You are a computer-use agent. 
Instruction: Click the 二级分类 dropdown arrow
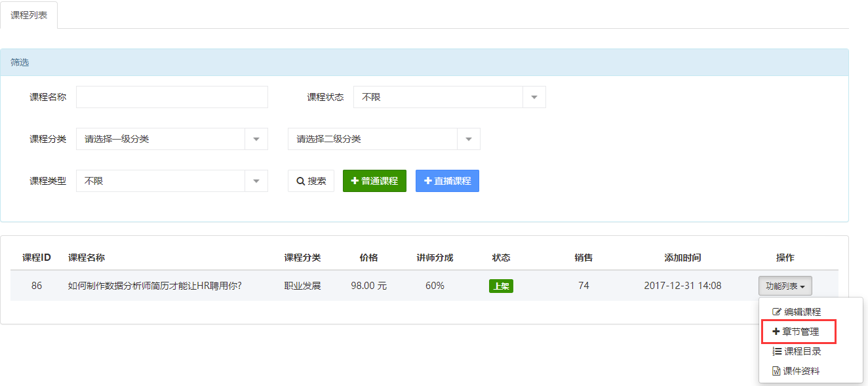coord(469,139)
